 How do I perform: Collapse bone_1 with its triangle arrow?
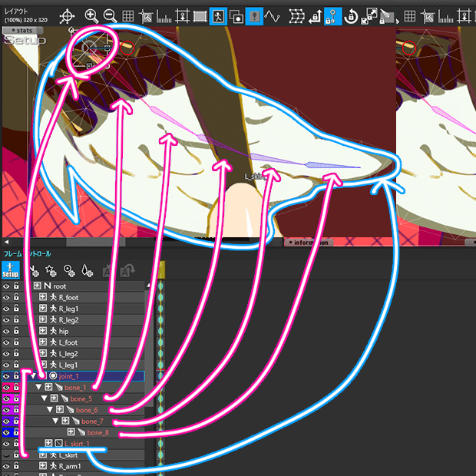pyautogui.click(x=38, y=388)
